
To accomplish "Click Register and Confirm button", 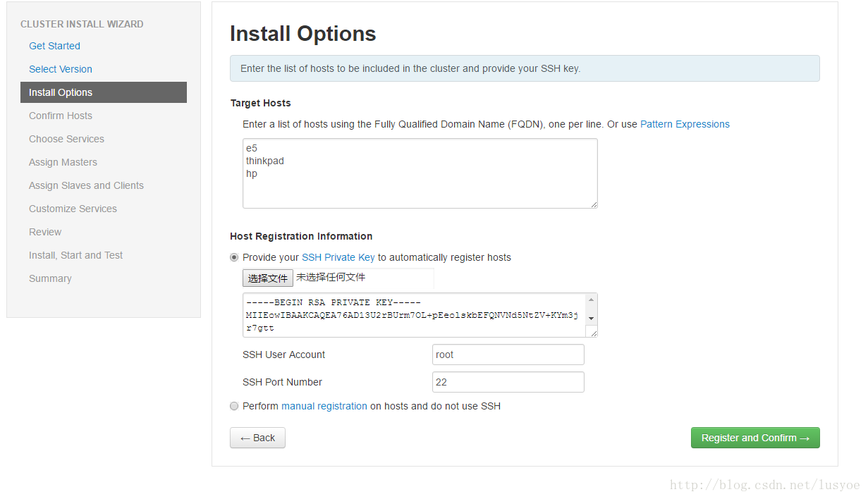I will coord(755,438).
